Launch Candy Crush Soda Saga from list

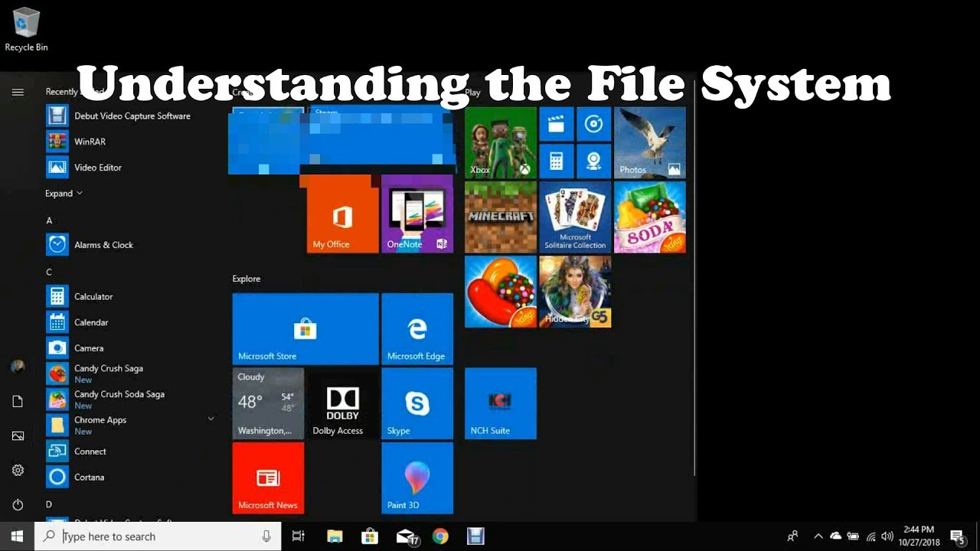pyautogui.click(x=106, y=399)
